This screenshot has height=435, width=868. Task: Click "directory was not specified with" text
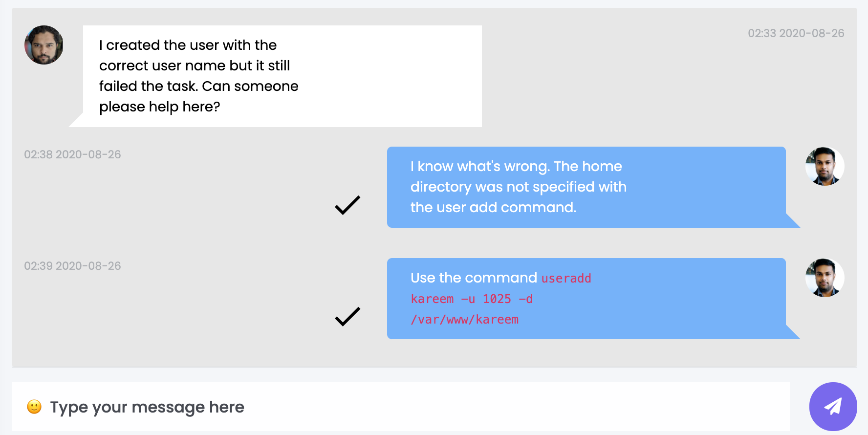coord(518,187)
